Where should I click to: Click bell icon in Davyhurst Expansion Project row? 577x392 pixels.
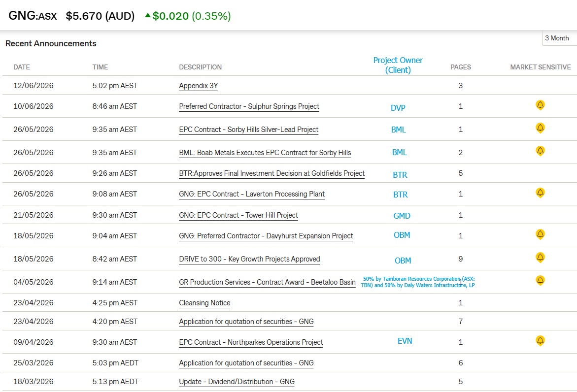coord(540,234)
